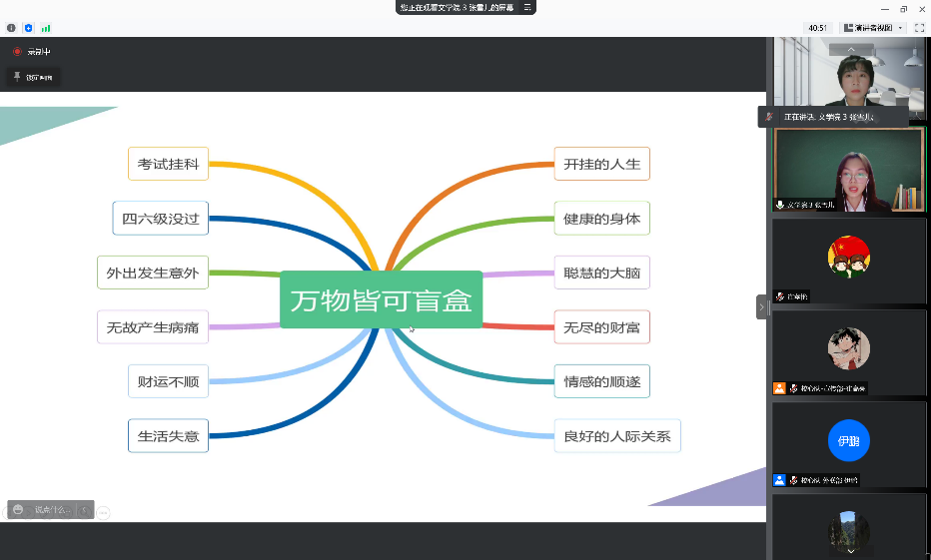The image size is (931, 560).
Task: Click the blue security shield icon
Action: (x=28, y=28)
